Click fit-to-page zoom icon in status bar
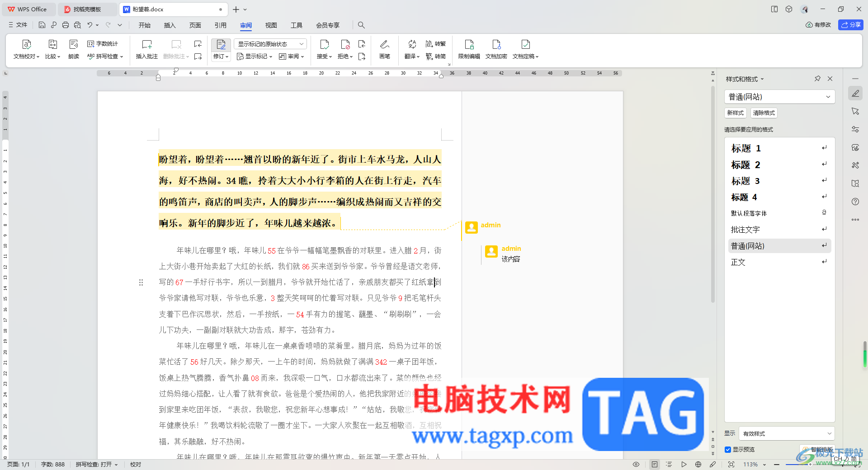The height and width of the screenshot is (470, 868). 731,464
